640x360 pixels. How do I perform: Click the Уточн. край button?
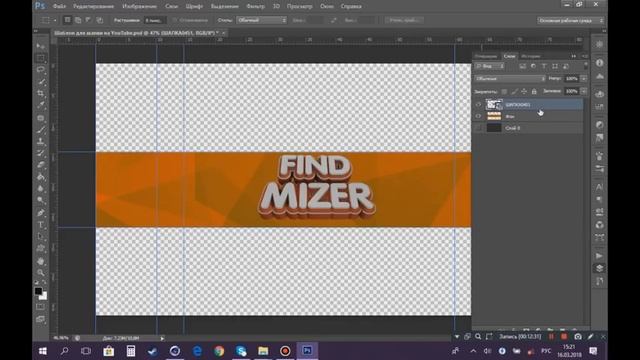tap(404, 20)
